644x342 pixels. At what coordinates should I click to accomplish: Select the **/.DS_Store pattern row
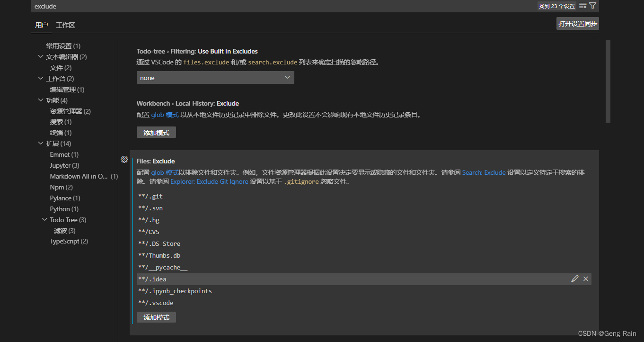pyautogui.click(x=364, y=243)
